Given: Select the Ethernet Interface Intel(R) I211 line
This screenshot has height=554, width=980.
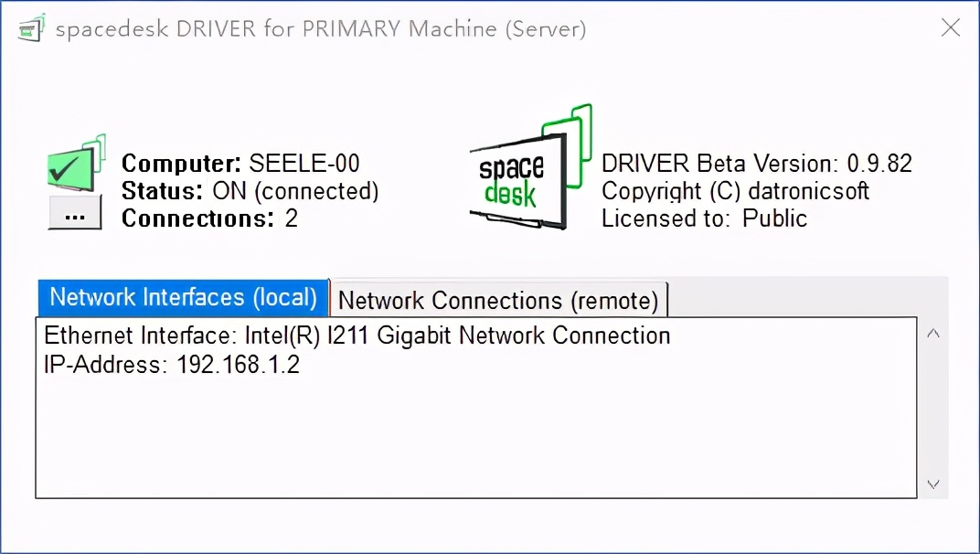Looking at the screenshot, I should click(x=357, y=336).
